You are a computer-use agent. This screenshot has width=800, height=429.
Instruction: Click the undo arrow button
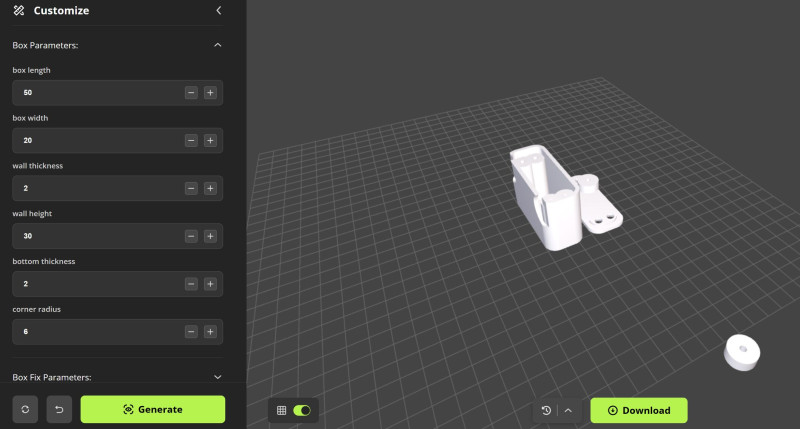pyautogui.click(x=59, y=409)
